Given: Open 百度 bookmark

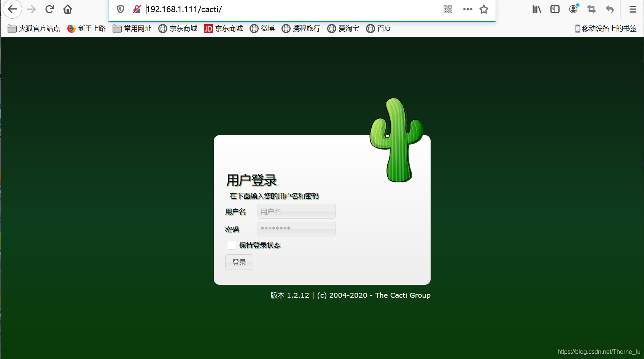Looking at the screenshot, I should [x=378, y=29].
